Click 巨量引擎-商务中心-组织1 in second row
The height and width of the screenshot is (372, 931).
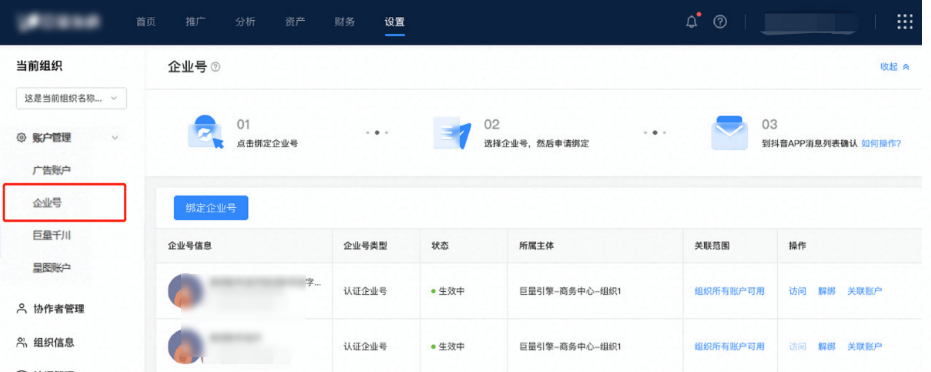[570, 346]
